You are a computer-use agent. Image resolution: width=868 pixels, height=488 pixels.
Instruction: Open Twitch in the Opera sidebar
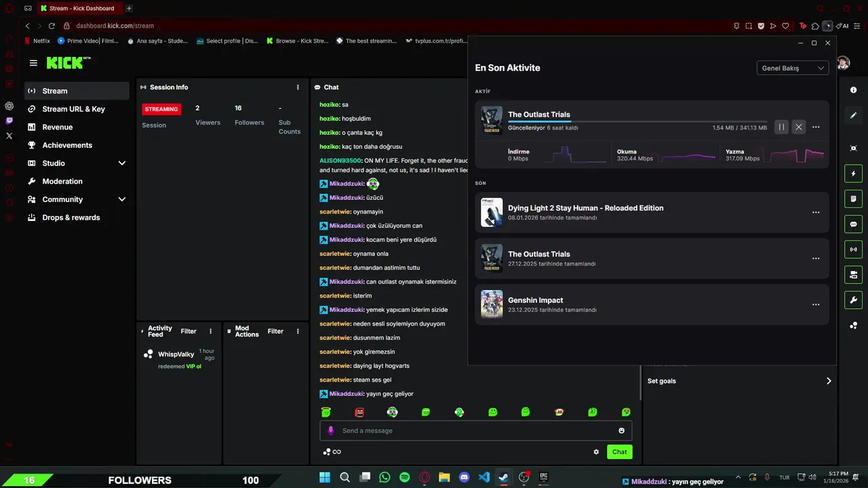click(9, 121)
